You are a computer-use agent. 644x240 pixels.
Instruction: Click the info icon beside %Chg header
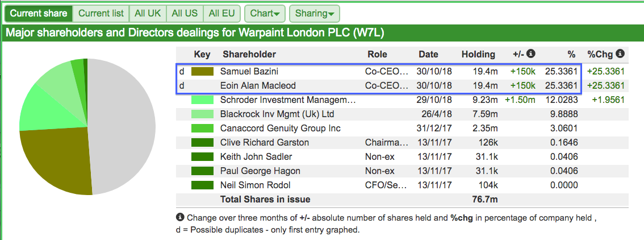pyautogui.click(x=620, y=53)
